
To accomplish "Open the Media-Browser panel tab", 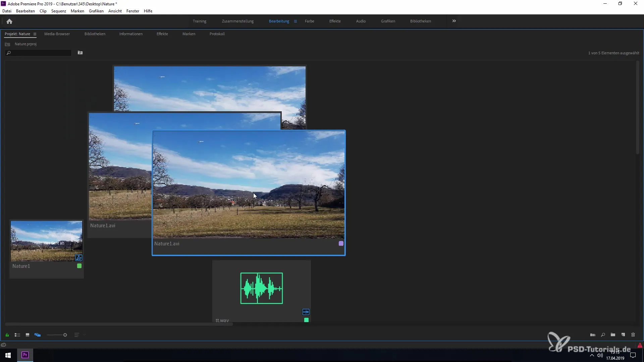I will coord(57,34).
